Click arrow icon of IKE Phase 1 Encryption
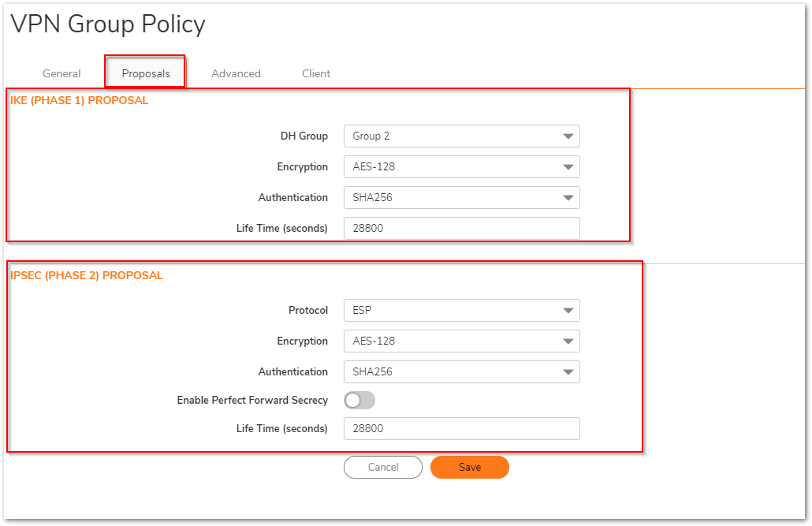This screenshot has width=812, height=526. point(568,167)
